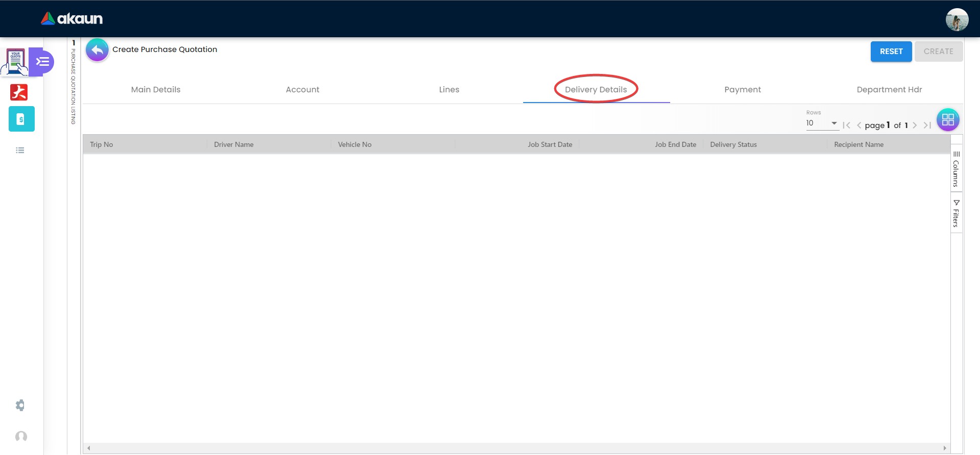Open the teal invoice document icon
Screen dimensions: 980x455
pyautogui.click(x=21, y=119)
